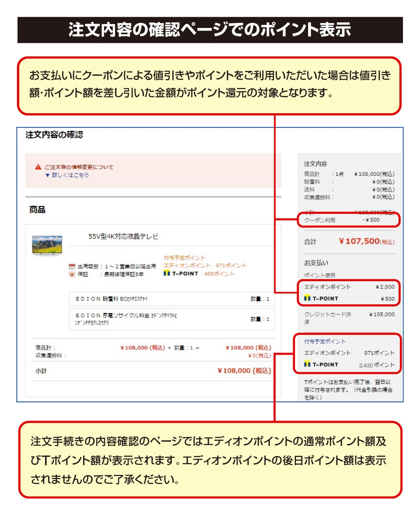Click the 注文内容 summary heading

(x=315, y=164)
